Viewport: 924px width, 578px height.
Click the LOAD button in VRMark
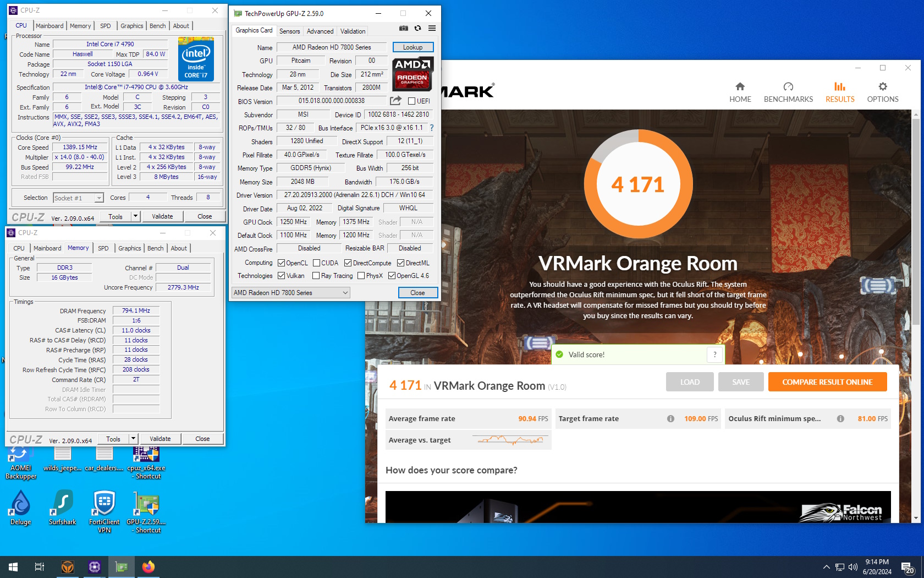tap(690, 382)
